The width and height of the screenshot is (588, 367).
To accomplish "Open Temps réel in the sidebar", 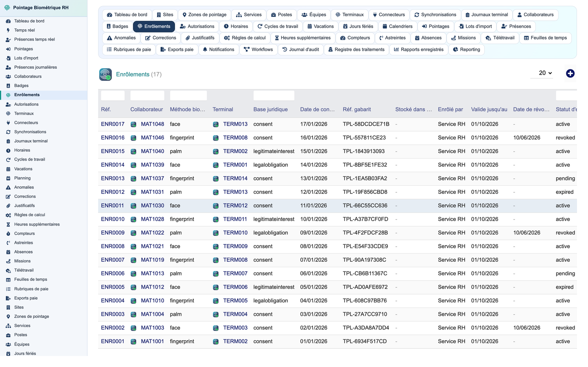I will click(x=24, y=30).
